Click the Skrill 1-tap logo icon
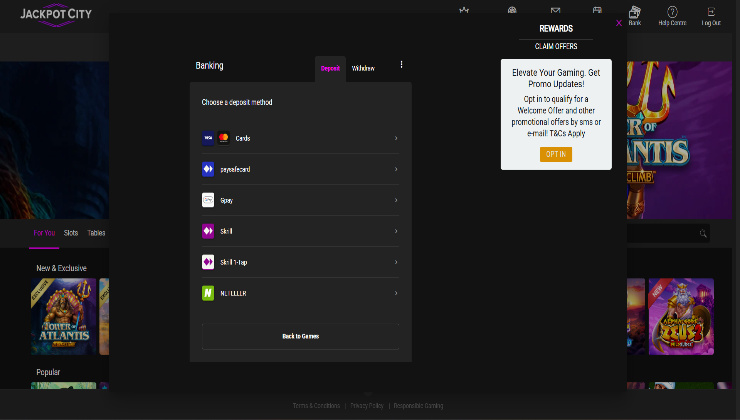The height and width of the screenshot is (420, 740). (208, 262)
